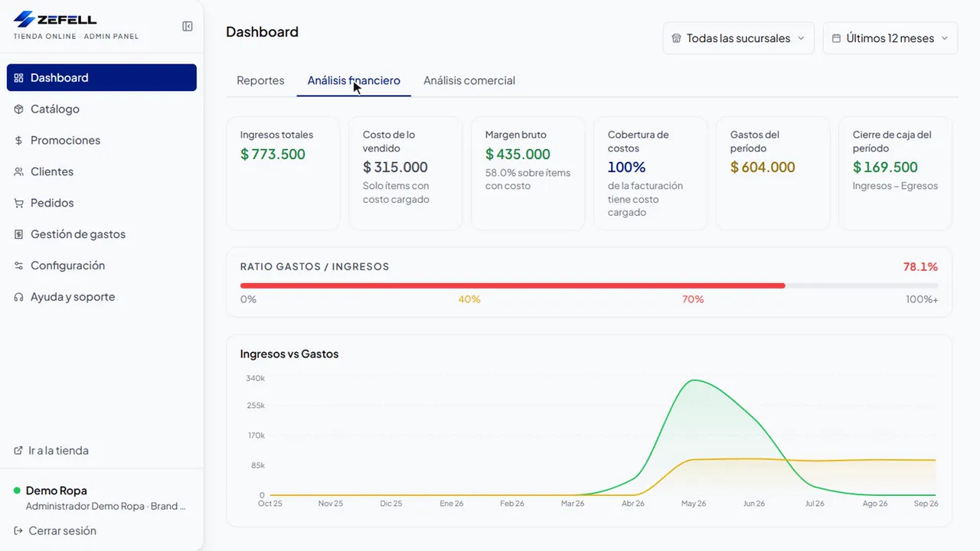The width and height of the screenshot is (980, 551).
Task: Click the Ingresos totales card
Action: click(x=283, y=173)
